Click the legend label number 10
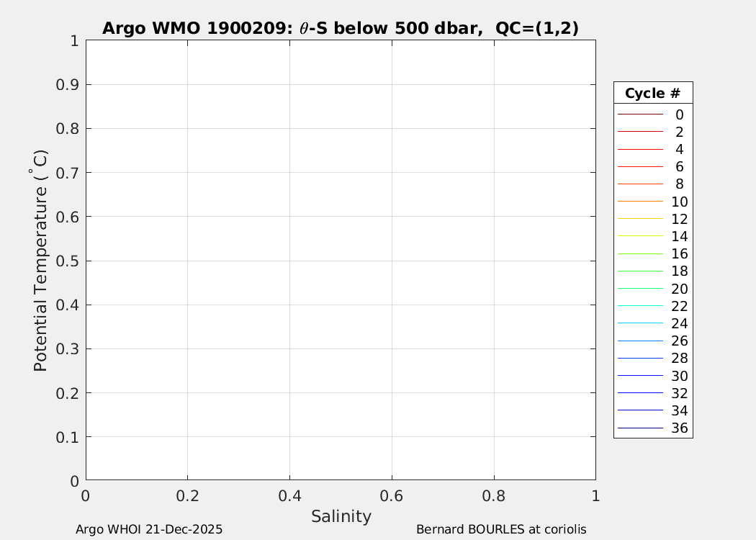756x540 pixels. tap(679, 202)
